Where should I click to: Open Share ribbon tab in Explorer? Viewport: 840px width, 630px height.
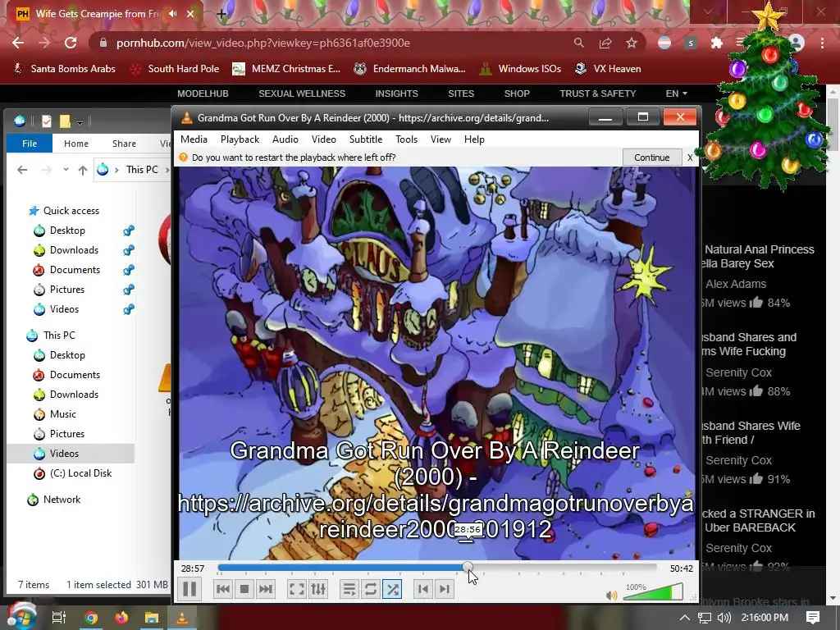point(124,144)
